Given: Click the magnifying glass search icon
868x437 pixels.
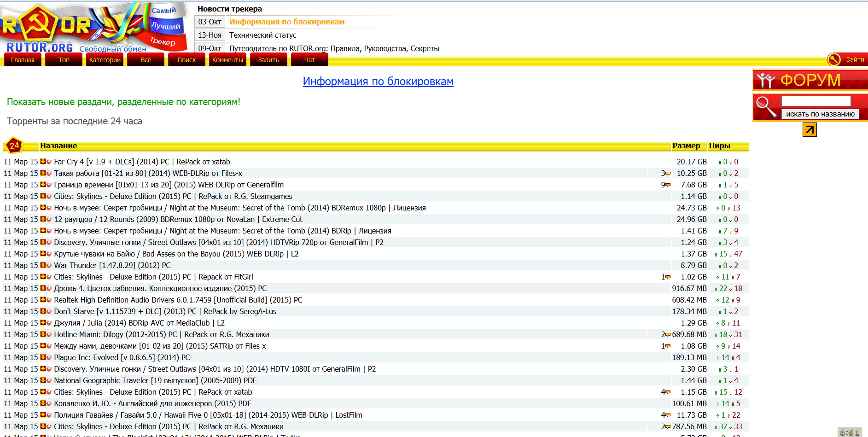Looking at the screenshot, I should tap(766, 107).
